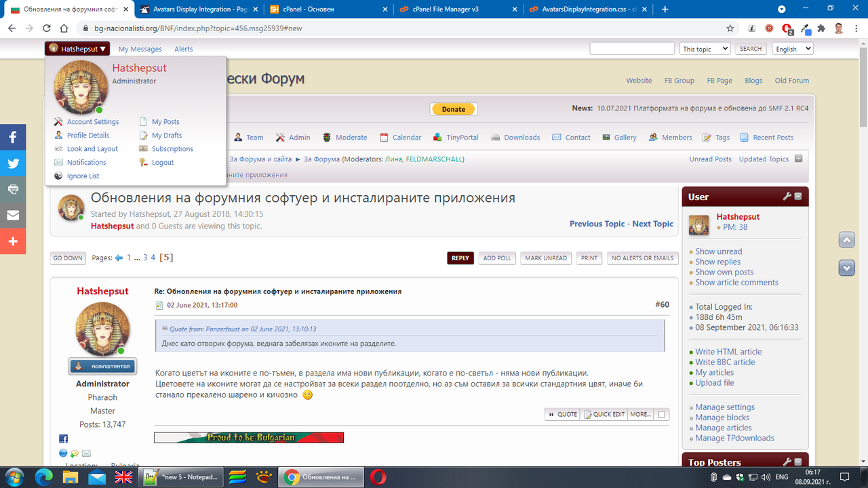Click the forum search text field
The width and height of the screenshot is (868, 488).
click(632, 49)
